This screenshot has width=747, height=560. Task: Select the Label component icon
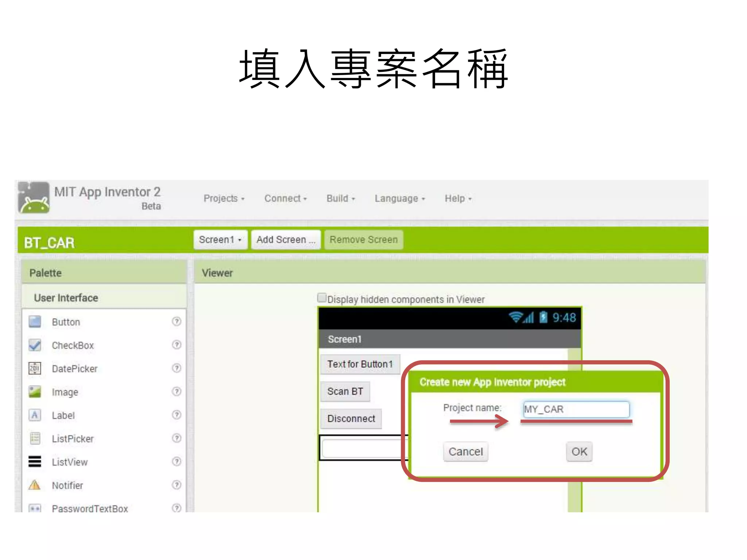[x=35, y=415]
